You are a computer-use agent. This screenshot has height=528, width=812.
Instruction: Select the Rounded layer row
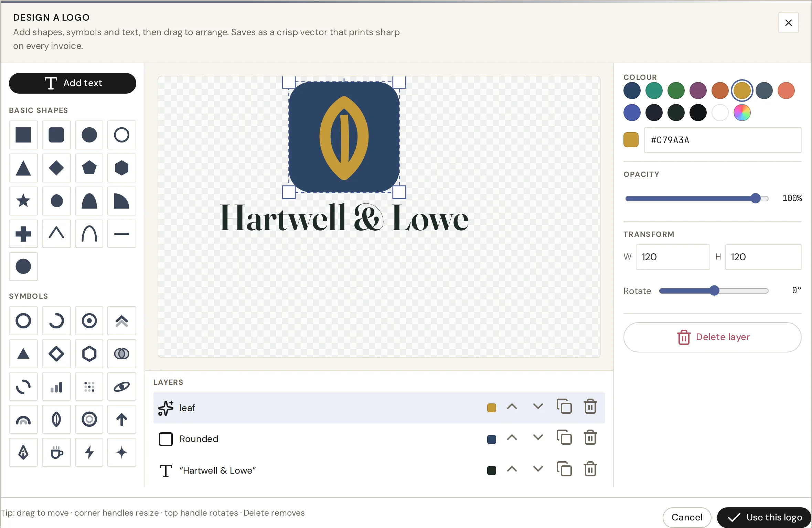379,439
